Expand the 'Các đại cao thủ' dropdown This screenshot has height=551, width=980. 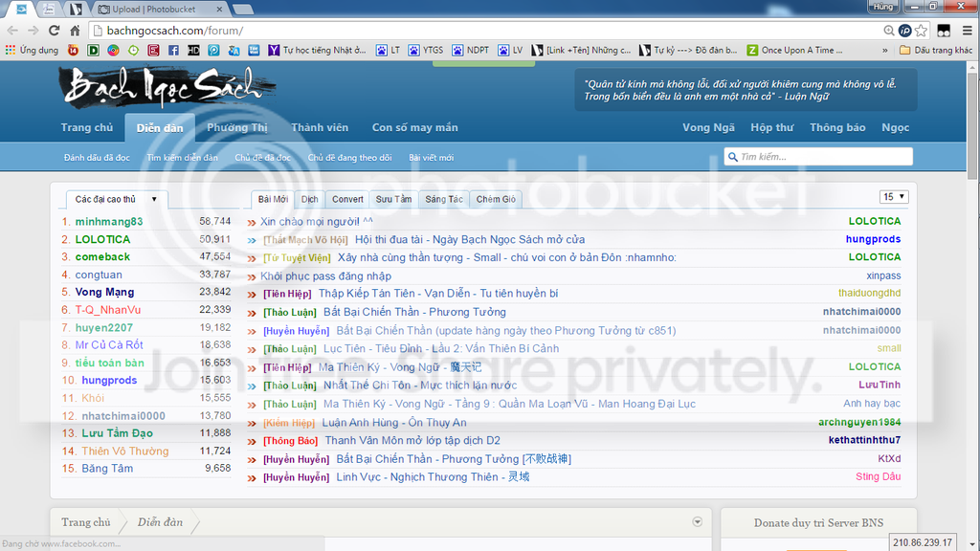pos(117,199)
